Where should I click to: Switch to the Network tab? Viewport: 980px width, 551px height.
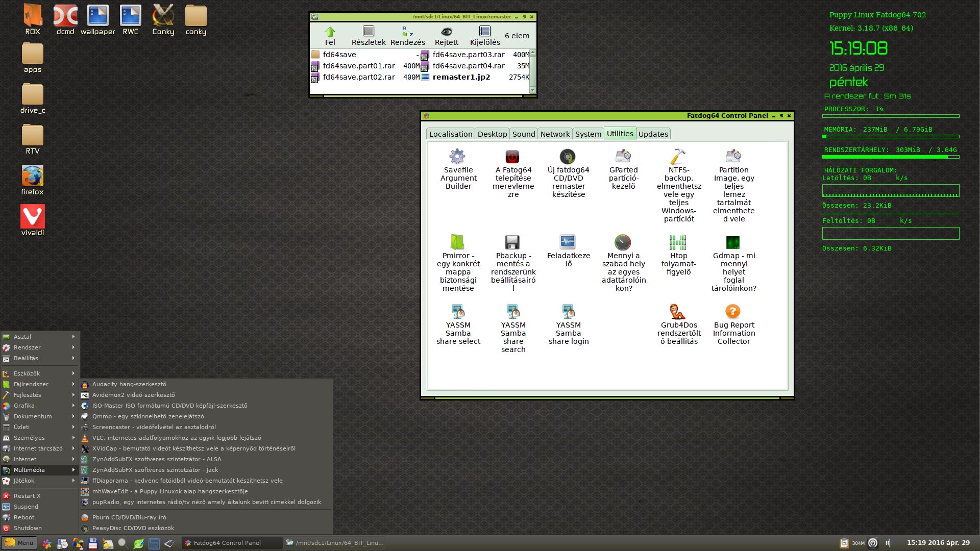tap(555, 134)
